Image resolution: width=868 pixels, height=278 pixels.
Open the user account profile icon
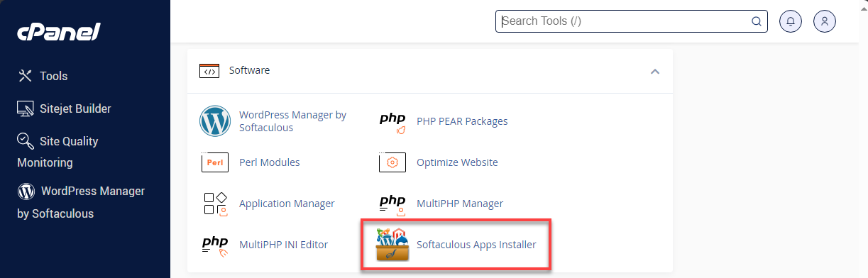tap(825, 21)
